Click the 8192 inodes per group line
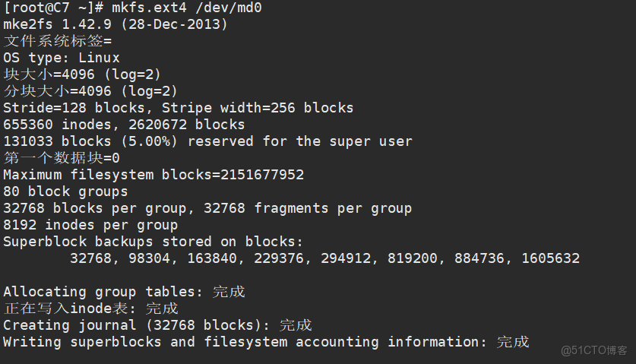Image resolution: width=636 pixels, height=364 pixels. 90,225
